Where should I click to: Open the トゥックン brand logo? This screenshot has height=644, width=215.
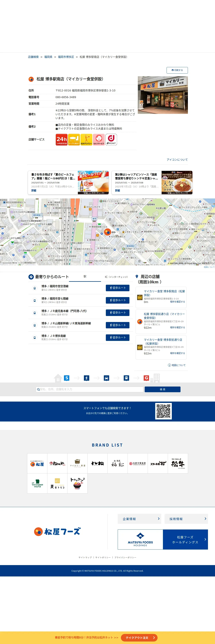[77, 483]
